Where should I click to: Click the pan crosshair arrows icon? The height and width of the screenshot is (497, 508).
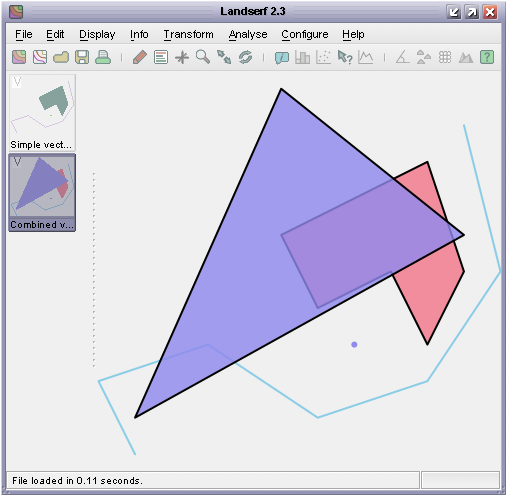click(x=182, y=57)
